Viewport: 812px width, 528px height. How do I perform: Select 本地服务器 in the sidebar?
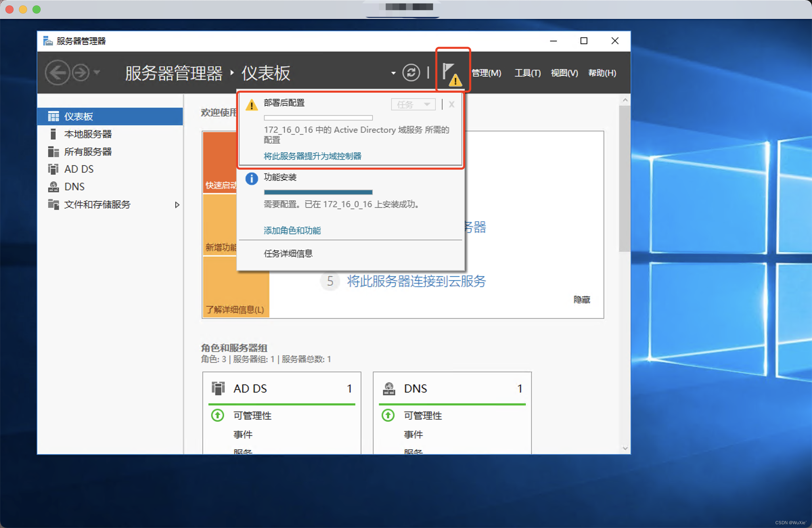click(110, 134)
